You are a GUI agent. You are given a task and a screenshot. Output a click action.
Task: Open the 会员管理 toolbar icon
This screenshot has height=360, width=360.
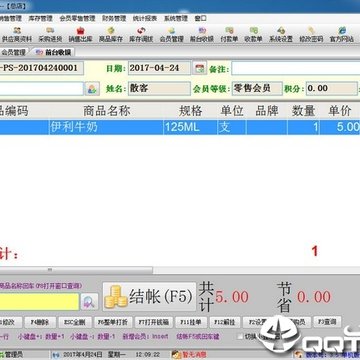point(171,35)
